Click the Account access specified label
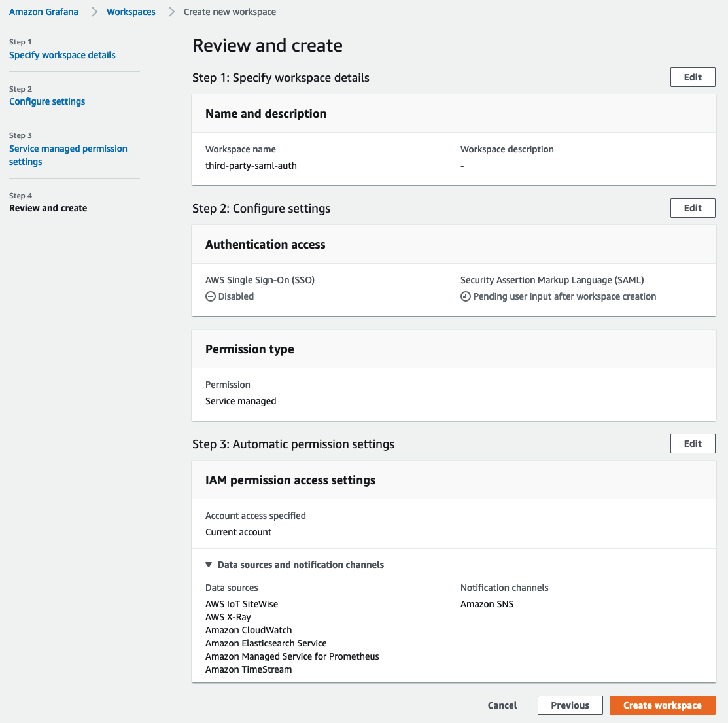728x723 pixels. (x=256, y=516)
